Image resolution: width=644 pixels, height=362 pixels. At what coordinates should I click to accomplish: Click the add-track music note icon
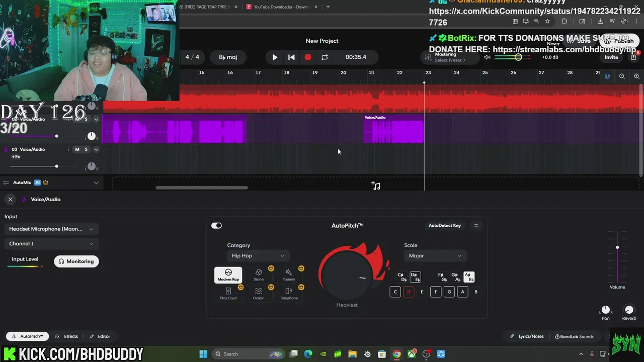point(376,186)
